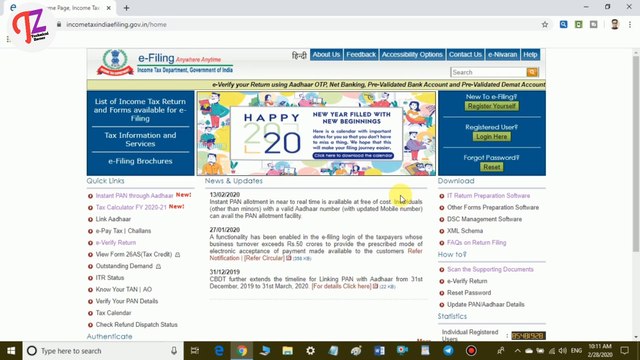
Task: Click the blue extension icon in Chrome toolbar
Action: (x=563, y=24)
